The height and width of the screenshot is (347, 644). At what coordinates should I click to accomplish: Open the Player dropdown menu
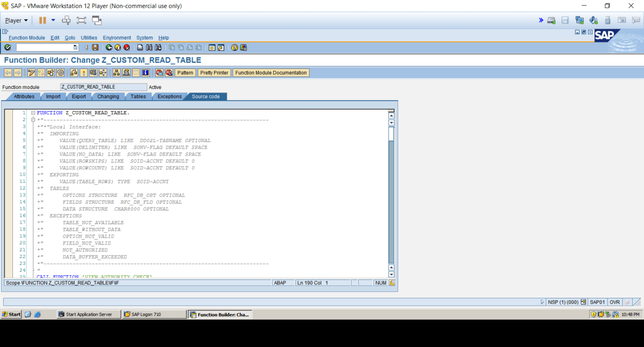coord(16,20)
